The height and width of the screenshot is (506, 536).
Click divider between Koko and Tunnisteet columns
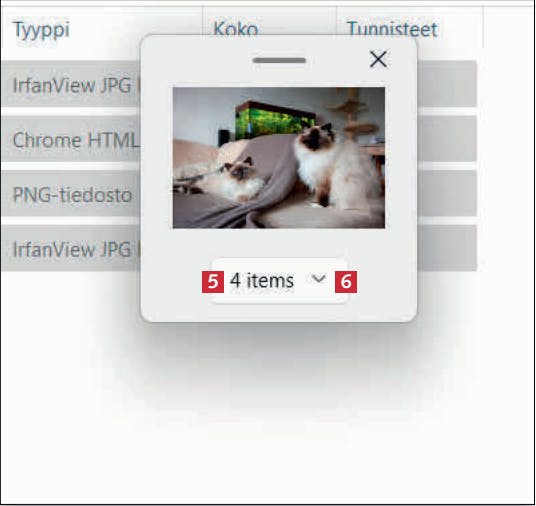[x=337, y=21]
